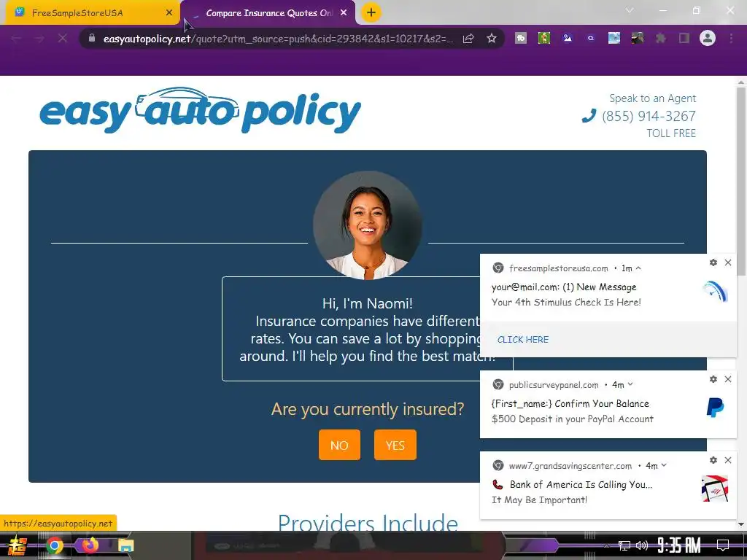The height and width of the screenshot is (560, 747).
Task: Close the Compare Insurance Quotes tab
Action: 344,13
